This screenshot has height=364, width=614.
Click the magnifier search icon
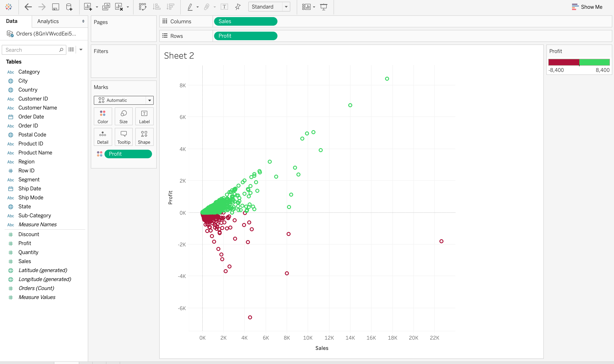click(x=61, y=50)
